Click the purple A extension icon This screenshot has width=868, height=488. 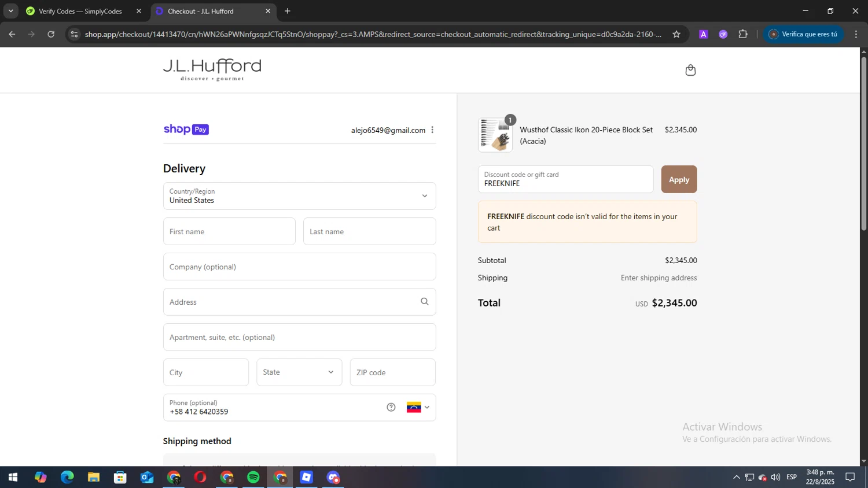(704, 34)
